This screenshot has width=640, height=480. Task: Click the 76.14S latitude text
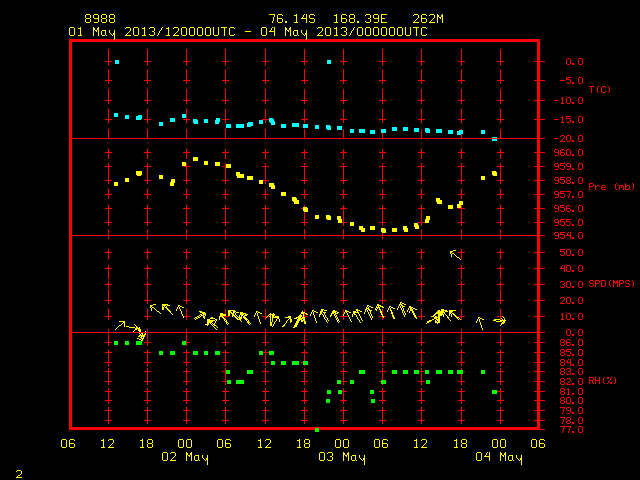[x=292, y=19]
